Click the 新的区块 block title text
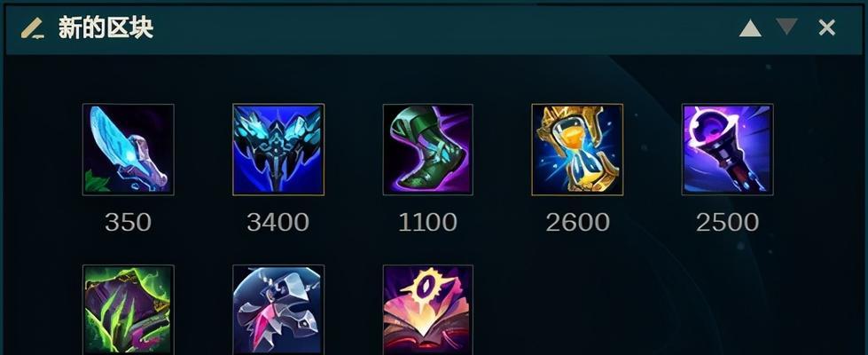The image size is (868, 355). pyautogui.click(x=106, y=28)
